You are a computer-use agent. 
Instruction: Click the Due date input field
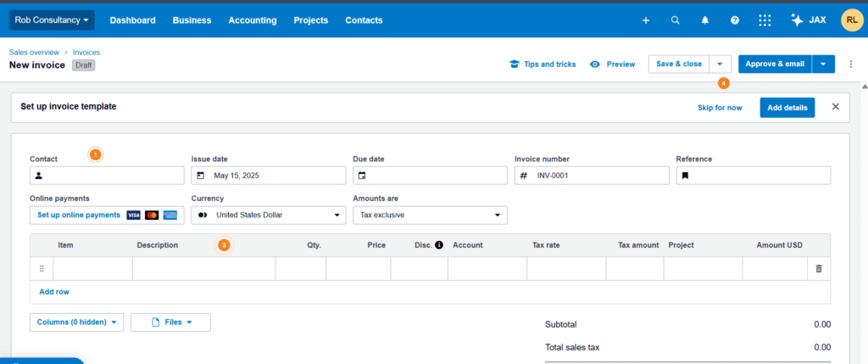point(430,176)
